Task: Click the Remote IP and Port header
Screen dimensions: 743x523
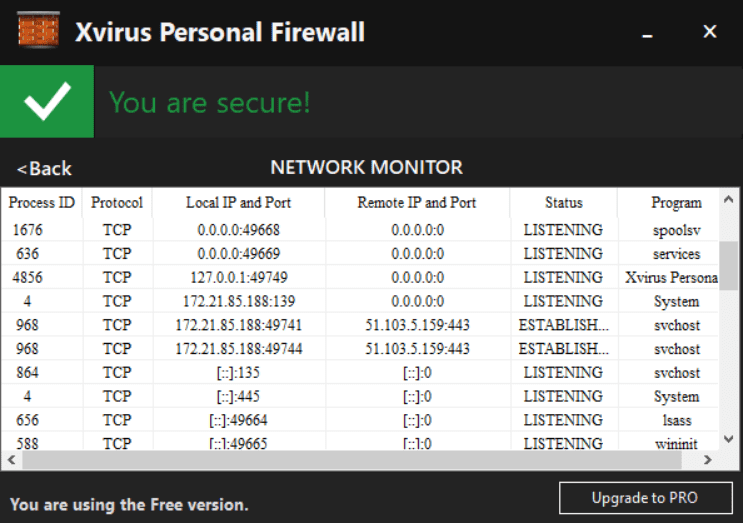Action: [416, 202]
